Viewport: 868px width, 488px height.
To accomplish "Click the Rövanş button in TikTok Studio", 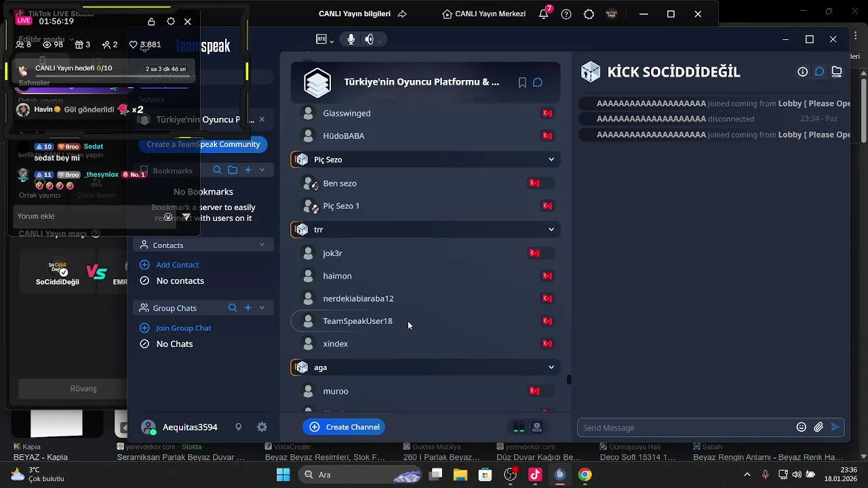I will click(x=83, y=388).
